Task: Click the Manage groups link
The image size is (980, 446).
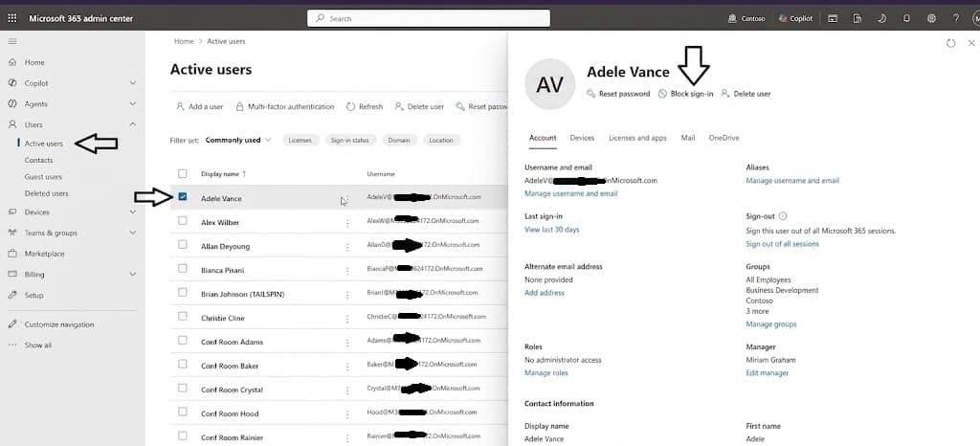Action: click(x=770, y=324)
